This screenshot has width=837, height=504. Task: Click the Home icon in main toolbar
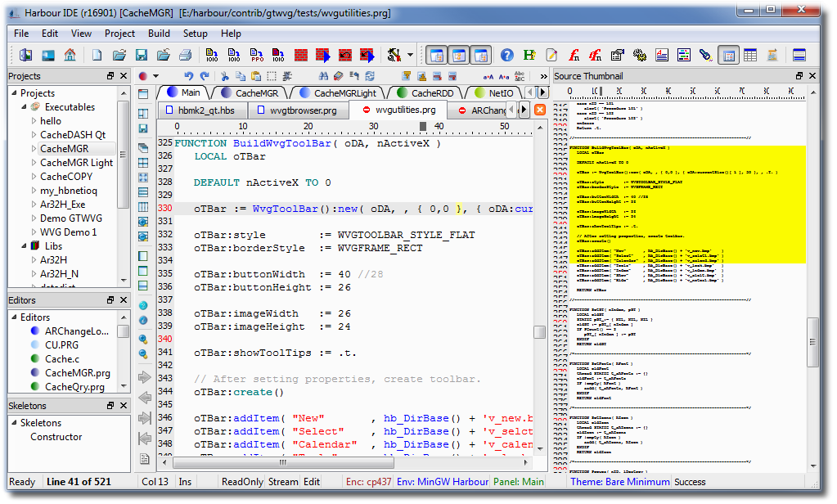[x=70, y=56]
